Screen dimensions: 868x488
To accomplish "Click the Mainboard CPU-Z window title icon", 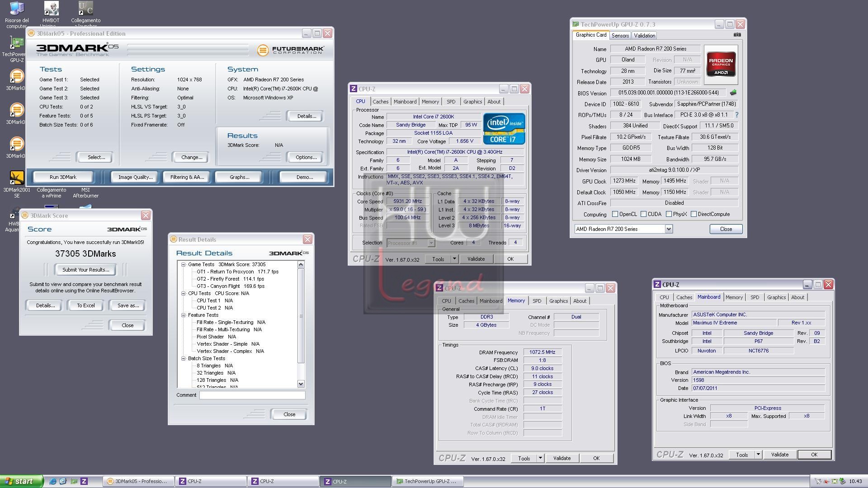I will [657, 285].
